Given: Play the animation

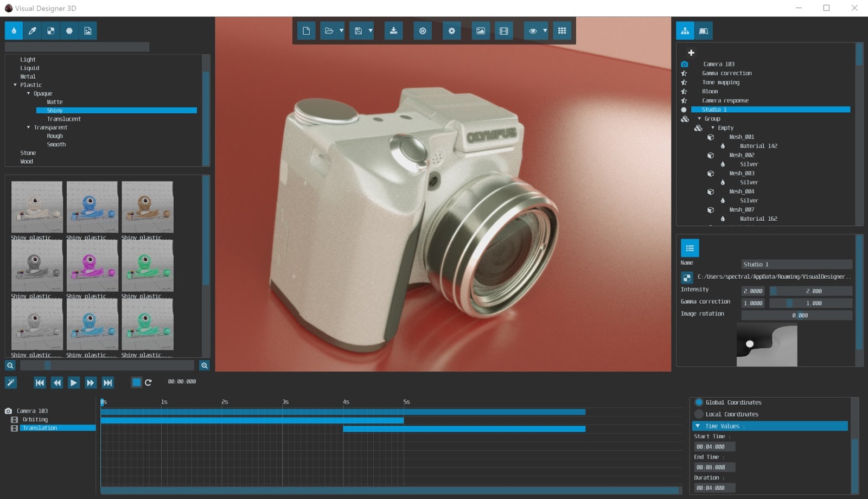Looking at the screenshot, I should pyautogui.click(x=74, y=382).
